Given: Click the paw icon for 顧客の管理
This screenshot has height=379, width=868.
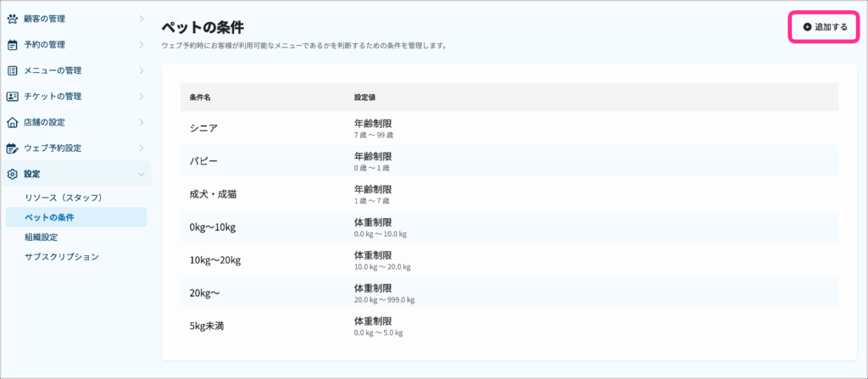Looking at the screenshot, I should pos(12,19).
